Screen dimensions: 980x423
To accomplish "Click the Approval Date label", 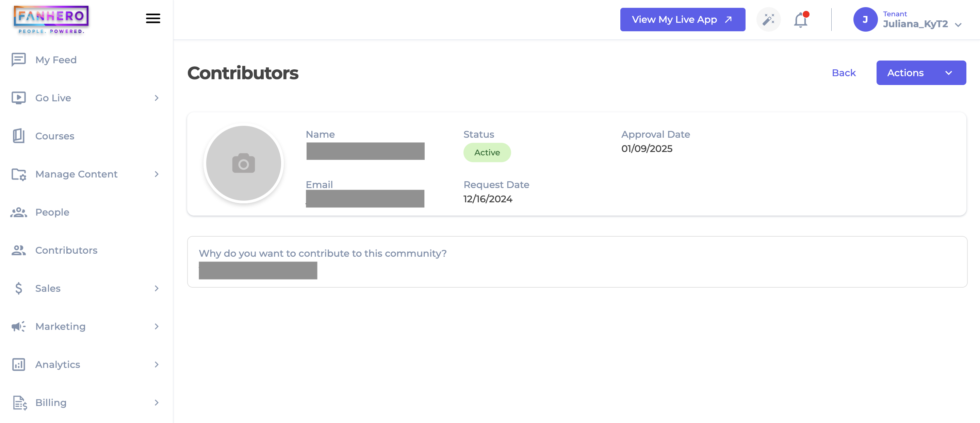I will 655,134.
